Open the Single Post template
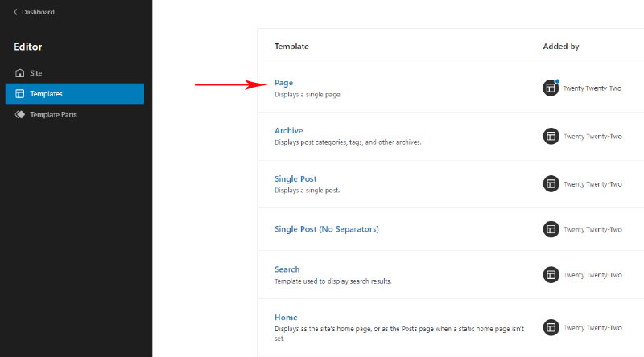The width and height of the screenshot is (644, 357). coord(295,179)
